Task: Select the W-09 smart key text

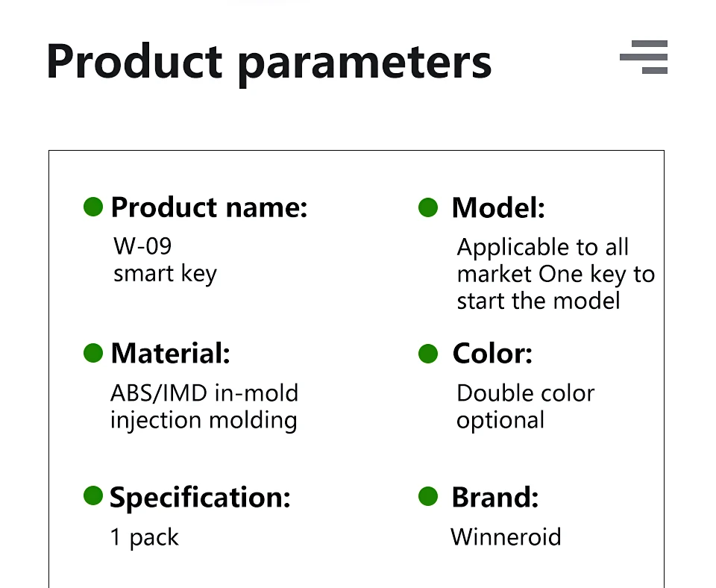Action: pos(165,260)
